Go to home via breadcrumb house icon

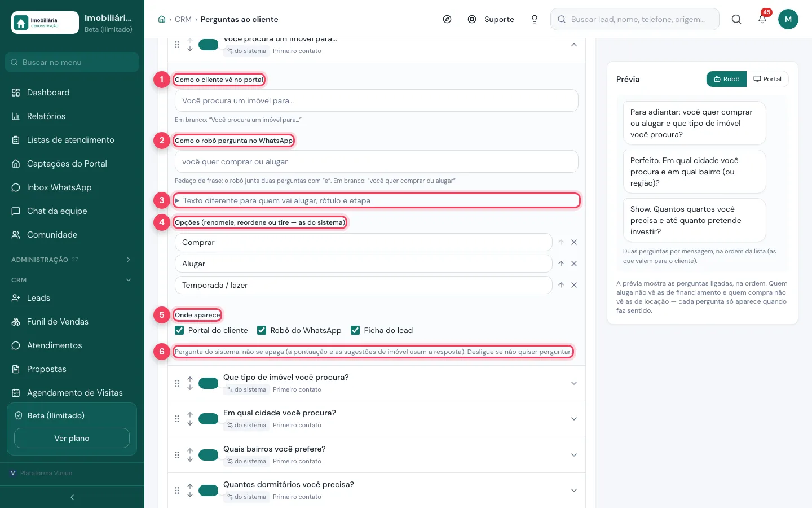pyautogui.click(x=162, y=19)
